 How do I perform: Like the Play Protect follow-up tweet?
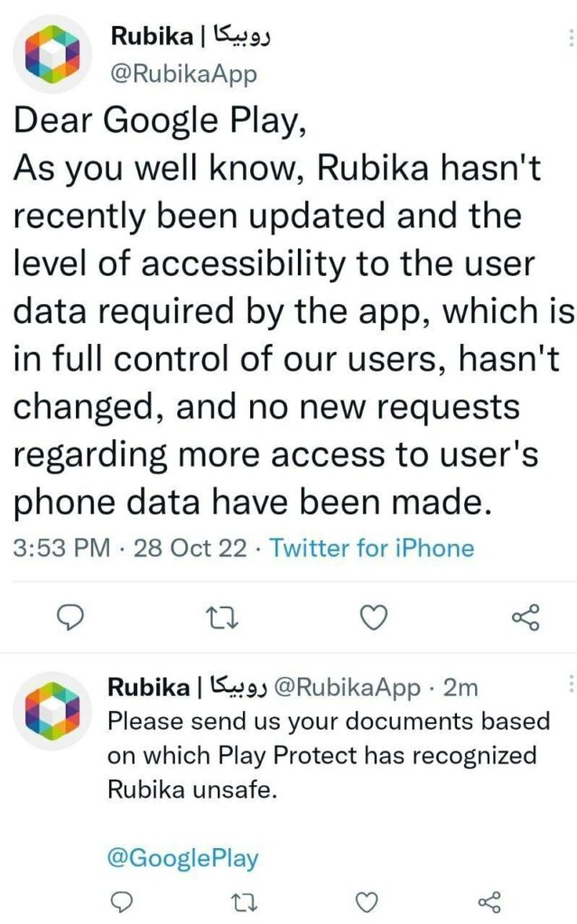[367, 902]
